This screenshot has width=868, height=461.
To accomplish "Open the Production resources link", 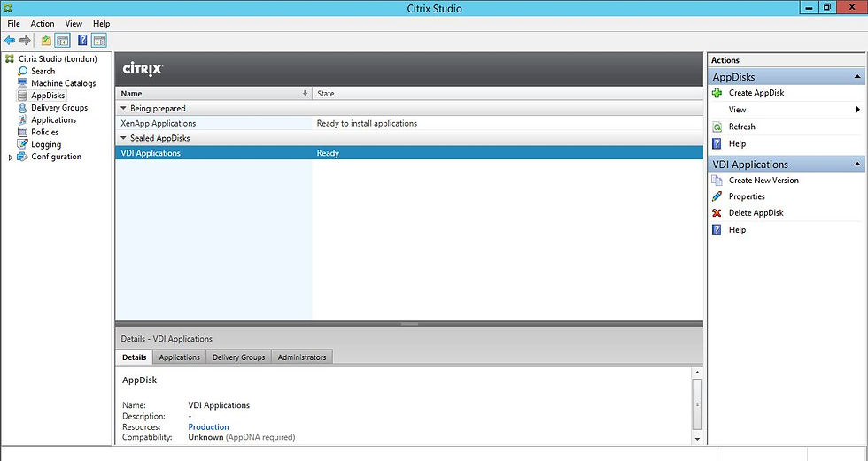I will [208, 426].
